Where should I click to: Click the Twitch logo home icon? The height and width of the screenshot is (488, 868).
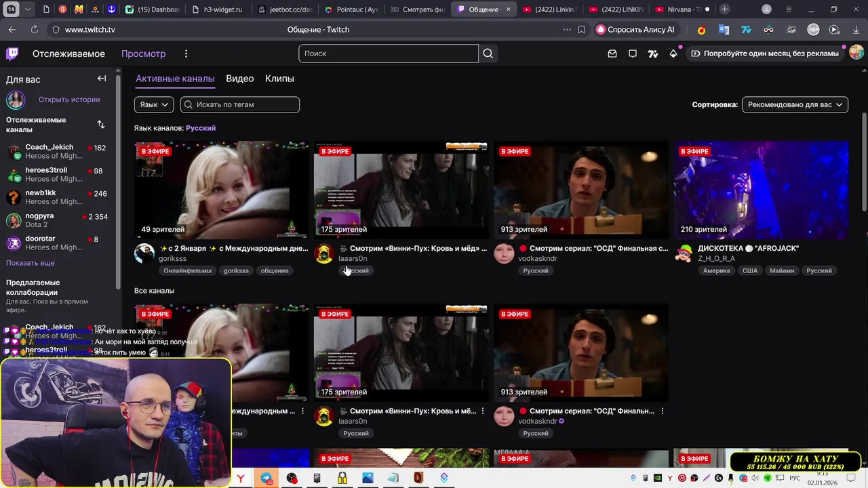[12, 54]
